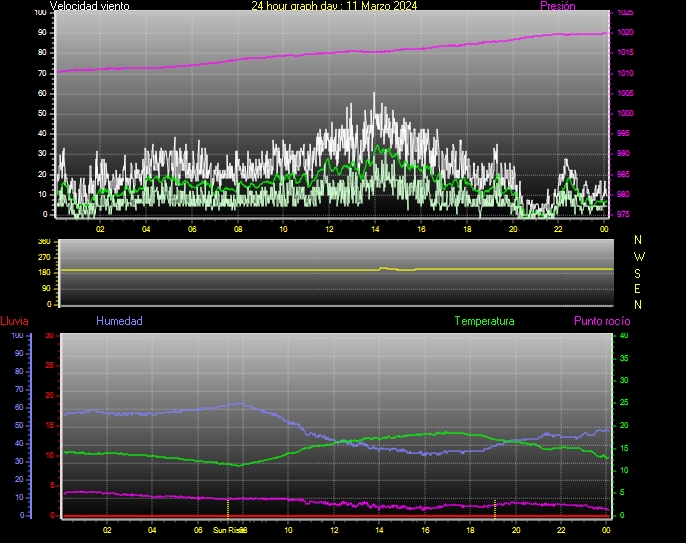Click the wind direction axis value "180"

click(x=44, y=273)
